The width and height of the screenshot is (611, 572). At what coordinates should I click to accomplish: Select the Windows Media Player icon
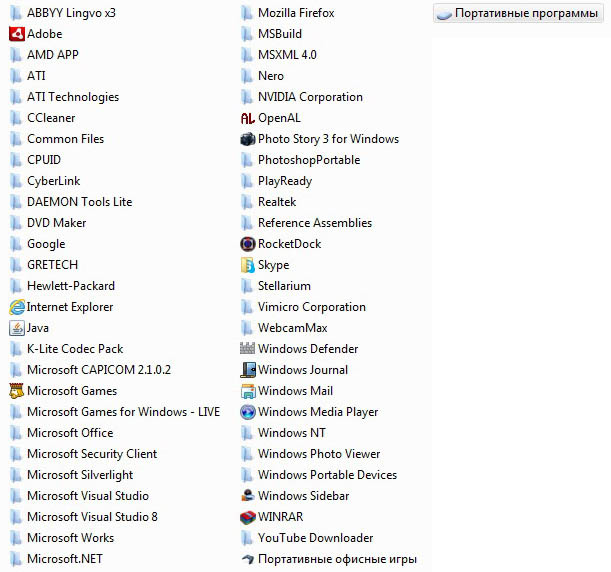click(248, 412)
